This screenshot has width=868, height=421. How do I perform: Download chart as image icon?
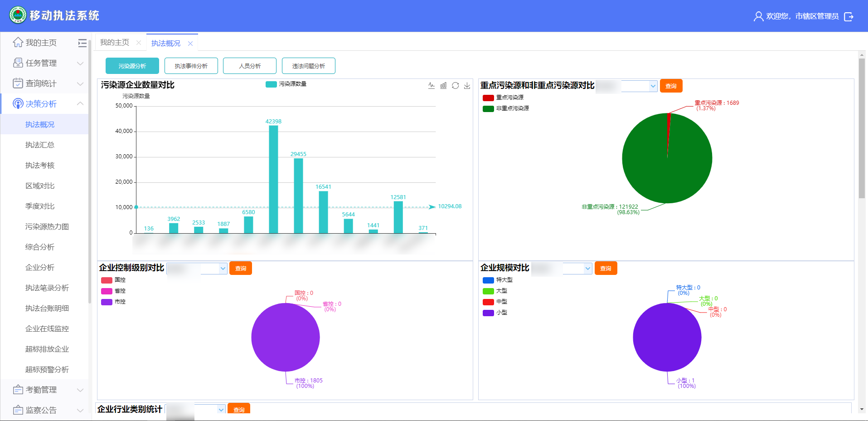coord(467,85)
